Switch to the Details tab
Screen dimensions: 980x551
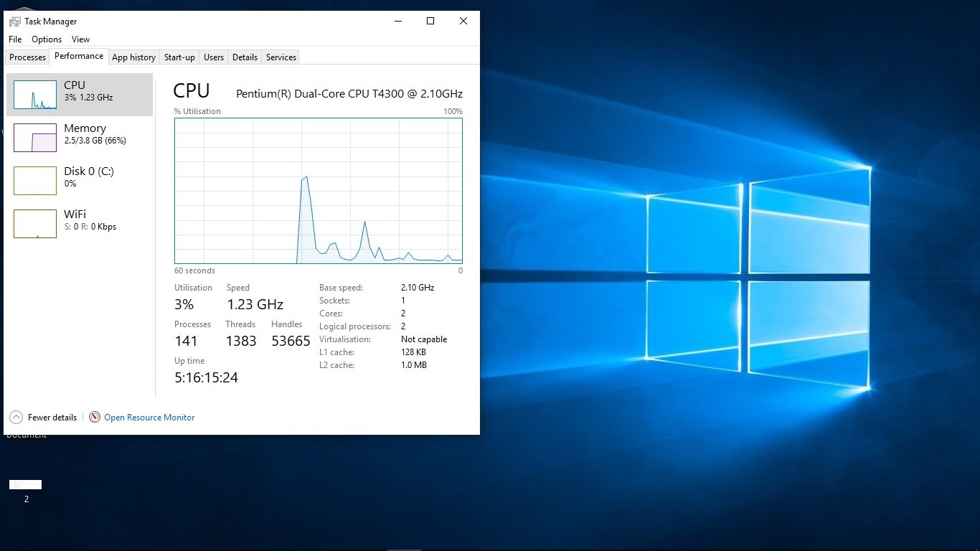pos(245,57)
